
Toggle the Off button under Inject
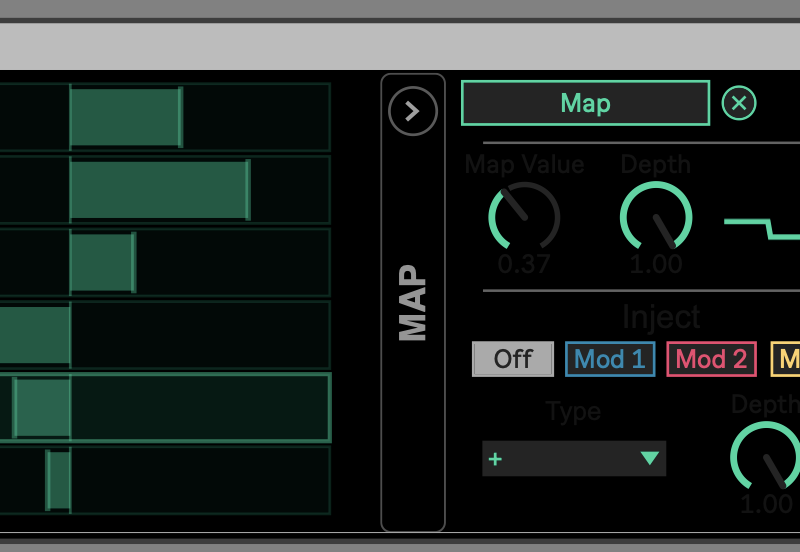(x=513, y=359)
